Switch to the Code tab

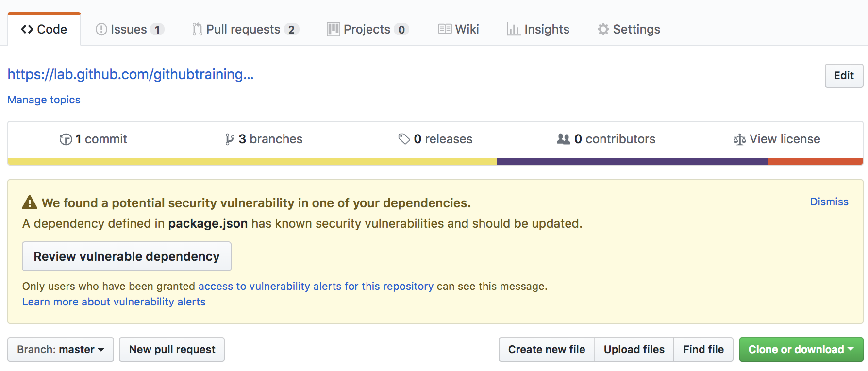point(44,29)
